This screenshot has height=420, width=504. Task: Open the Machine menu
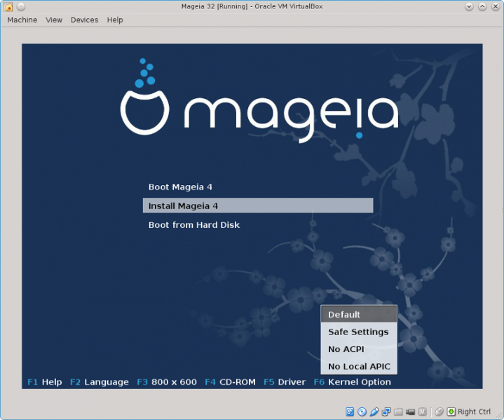pyautogui.click(x=22, y=20)
